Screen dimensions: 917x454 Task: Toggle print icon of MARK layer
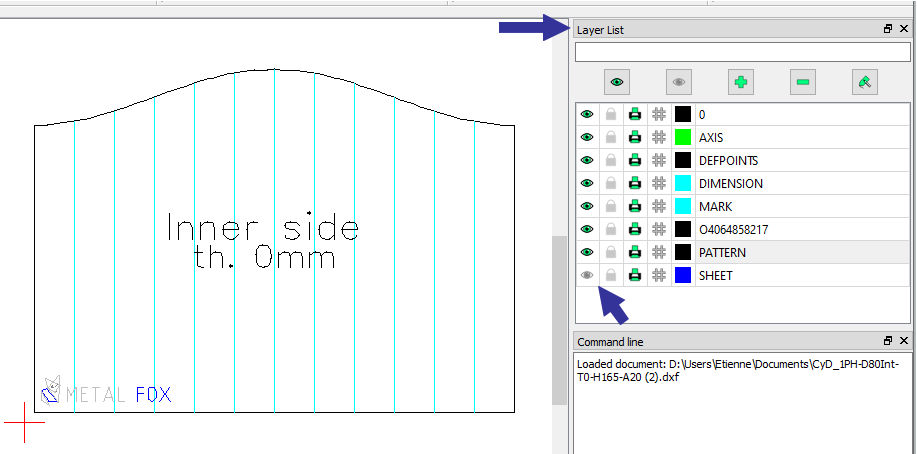coord(635,207)
